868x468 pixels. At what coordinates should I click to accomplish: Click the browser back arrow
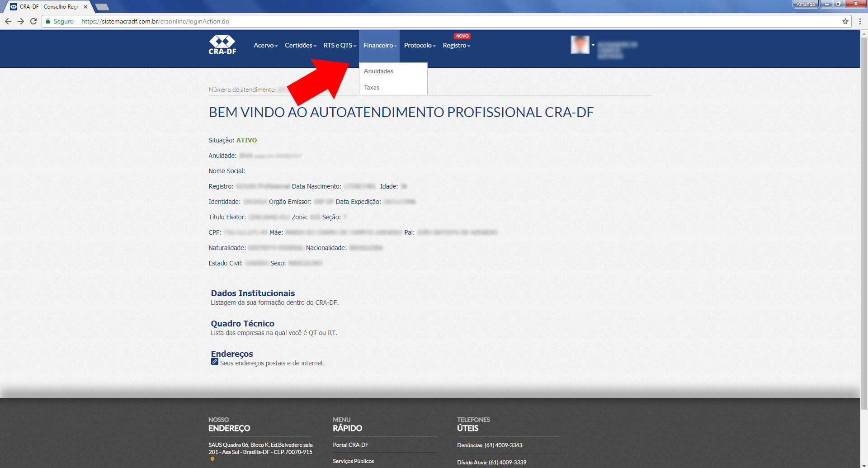pyautogui.click(x=8, y=21)
